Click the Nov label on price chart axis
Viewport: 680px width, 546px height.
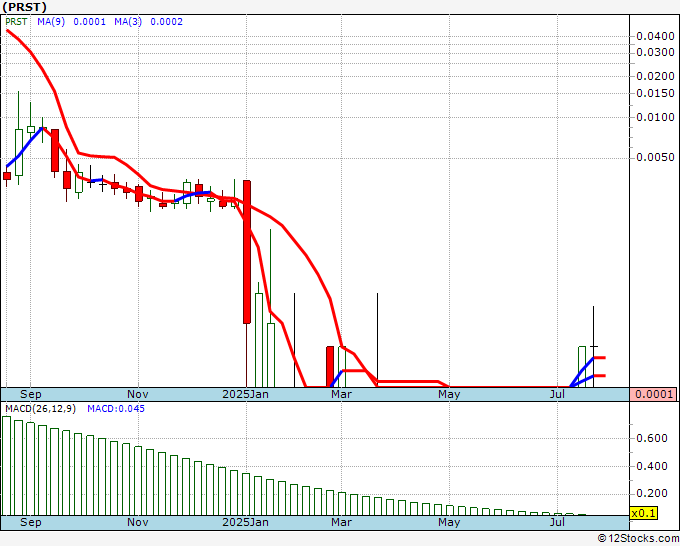(138, 394)
